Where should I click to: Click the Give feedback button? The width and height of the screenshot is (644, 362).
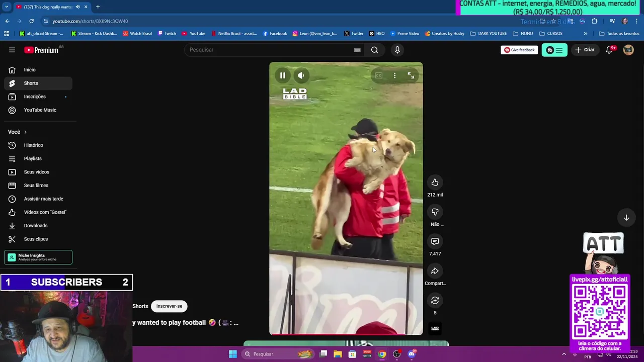tap(519, 50)
